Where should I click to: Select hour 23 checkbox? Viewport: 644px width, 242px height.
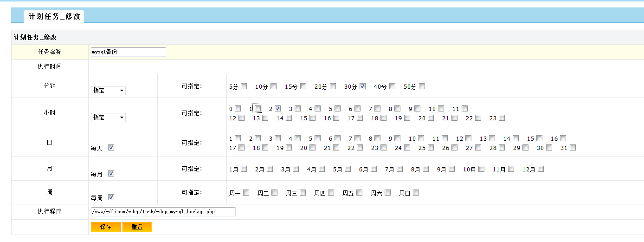click(x=502, y=118)
